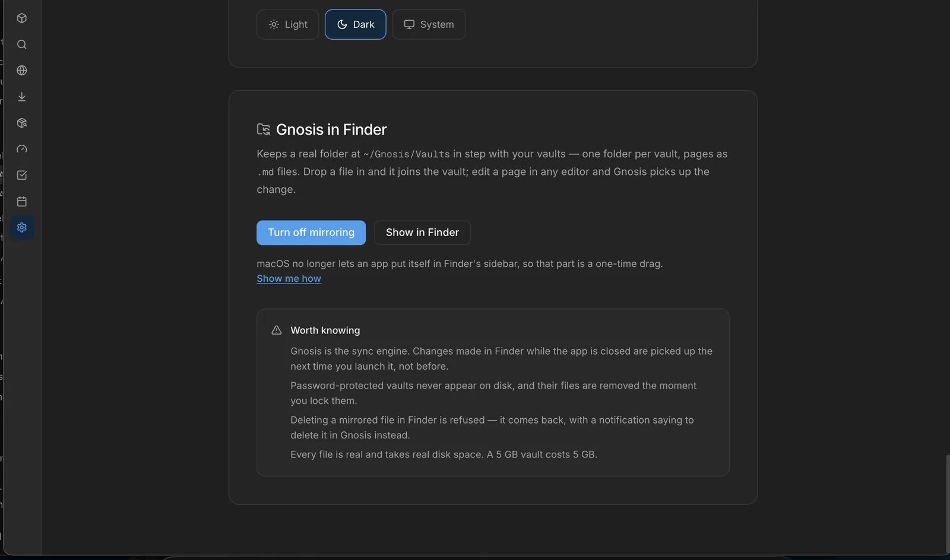The width and height of the screenshot is (950, 560).
Task: Open the download icon in the sidebar
Action: coord(22,97)
